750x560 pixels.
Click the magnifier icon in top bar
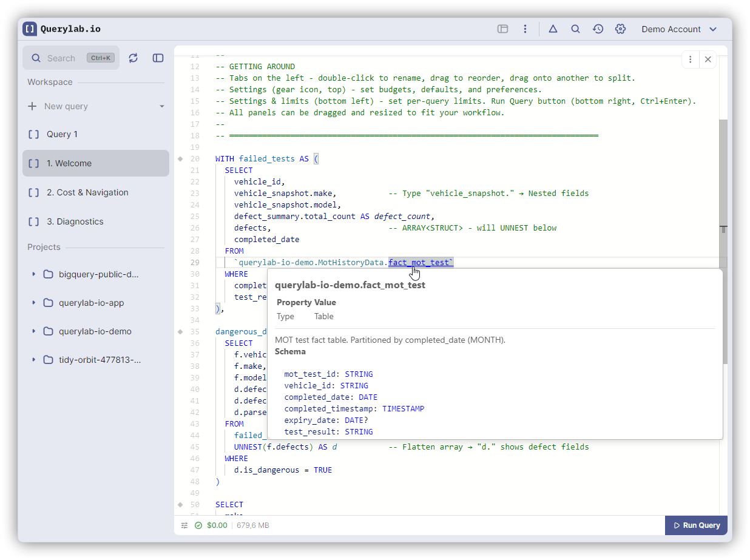click(x=575, y=29)
